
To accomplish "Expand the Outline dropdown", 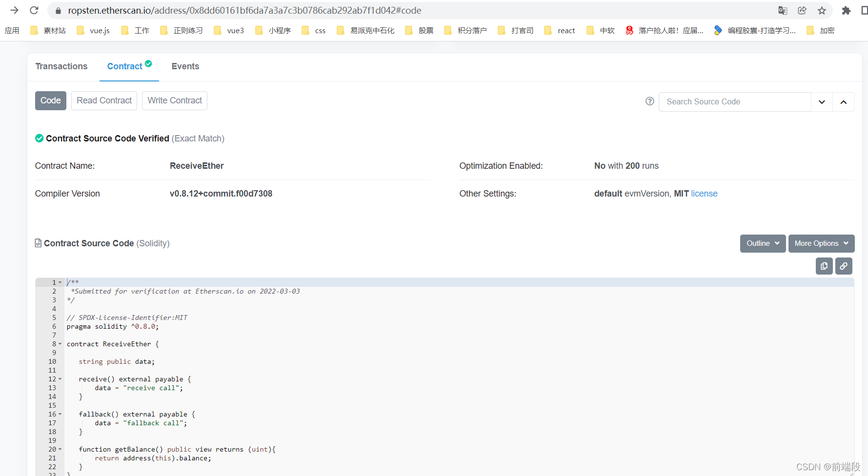I will [x=763, y=243].
